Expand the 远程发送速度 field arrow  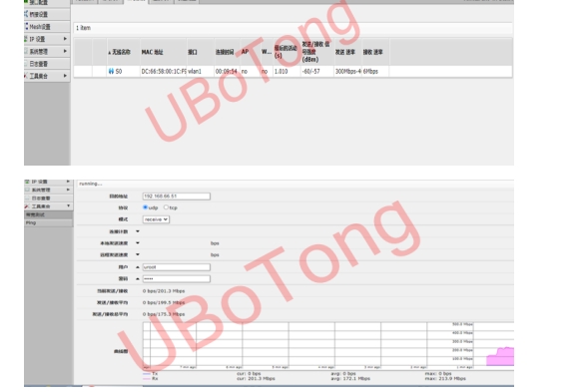pos(138,254)
